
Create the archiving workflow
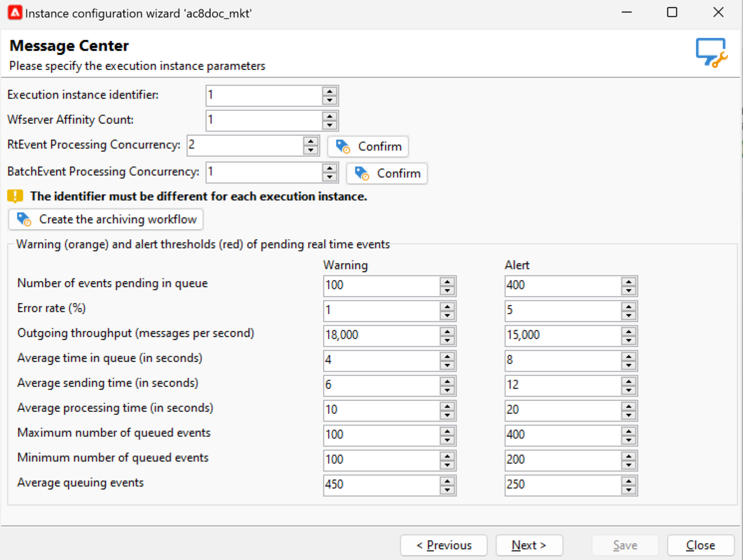pyautogui.click(x=106, y=220)
